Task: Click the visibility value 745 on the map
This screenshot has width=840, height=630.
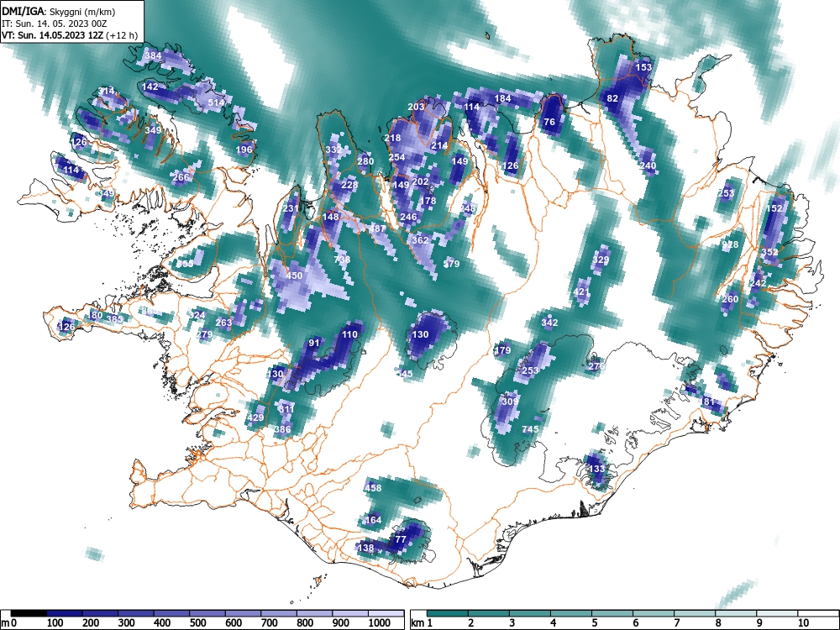Action: tap(530, 429)
